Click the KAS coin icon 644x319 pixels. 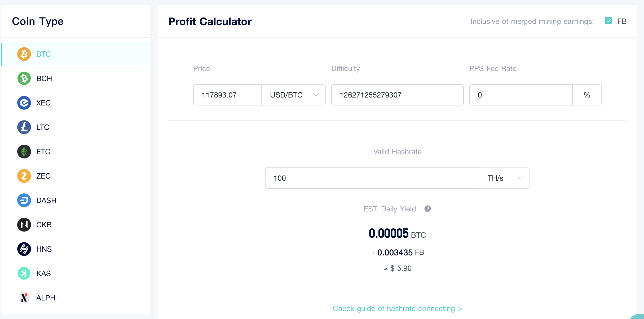[24, 273]
